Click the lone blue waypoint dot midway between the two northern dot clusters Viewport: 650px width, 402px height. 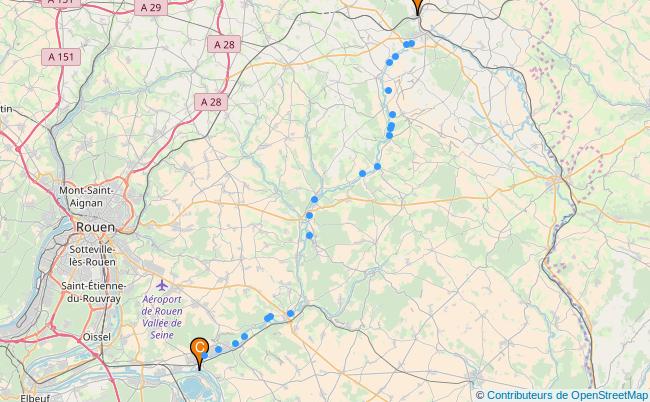(388, 90)
